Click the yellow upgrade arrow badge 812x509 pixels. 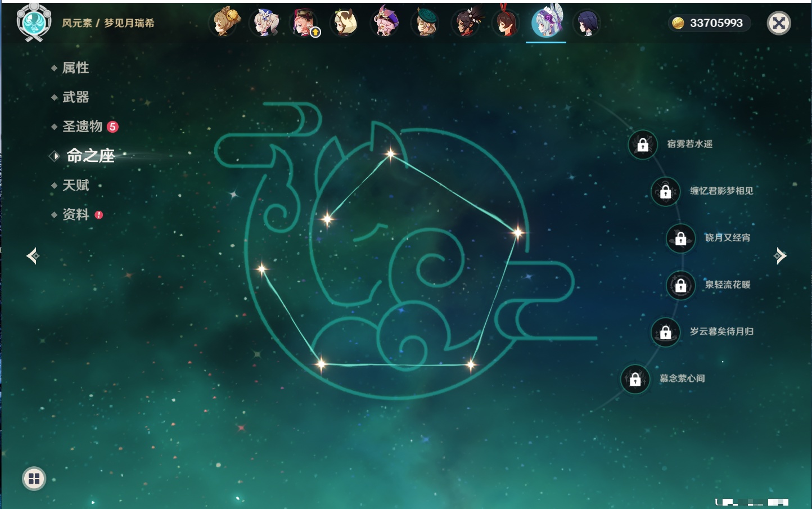coord(315,33)
